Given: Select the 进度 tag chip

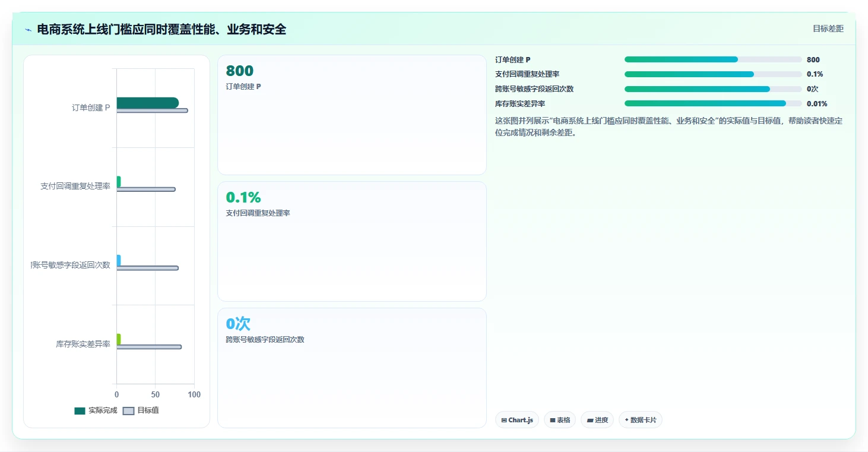Looking at the screenshot, I should [597, 420].
